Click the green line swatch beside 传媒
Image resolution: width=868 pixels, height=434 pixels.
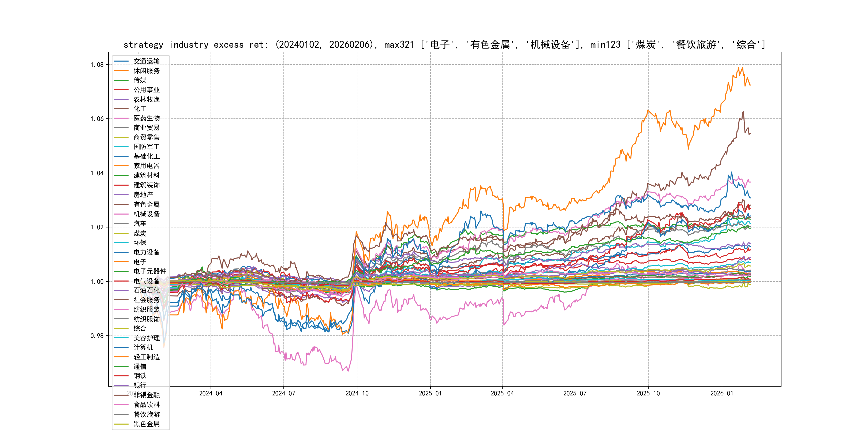click(121, 80)
